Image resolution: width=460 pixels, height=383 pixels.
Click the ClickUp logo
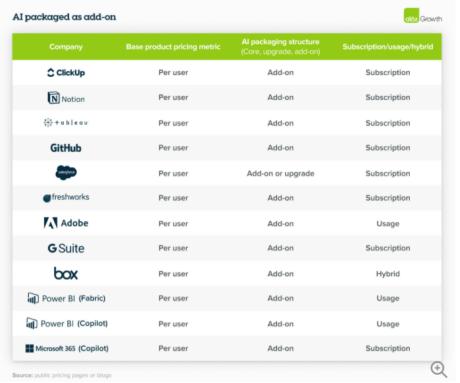pos(66,72)
